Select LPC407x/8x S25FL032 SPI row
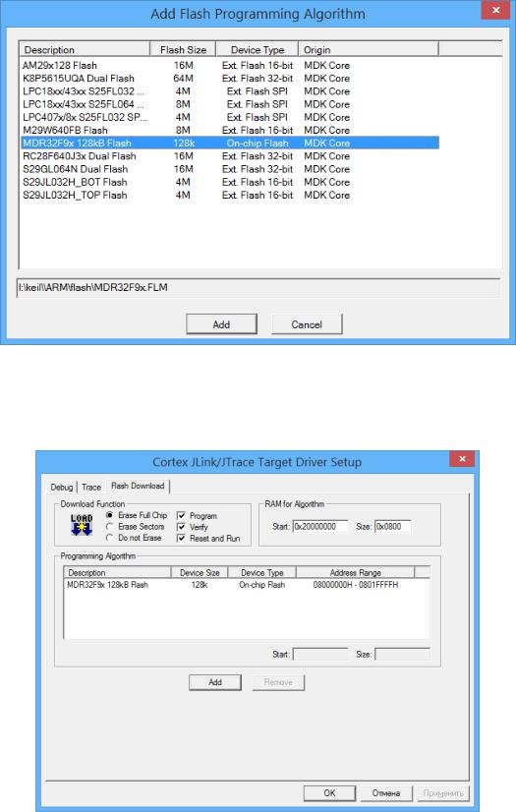The image size is (516, 812). tap(230, 117)
